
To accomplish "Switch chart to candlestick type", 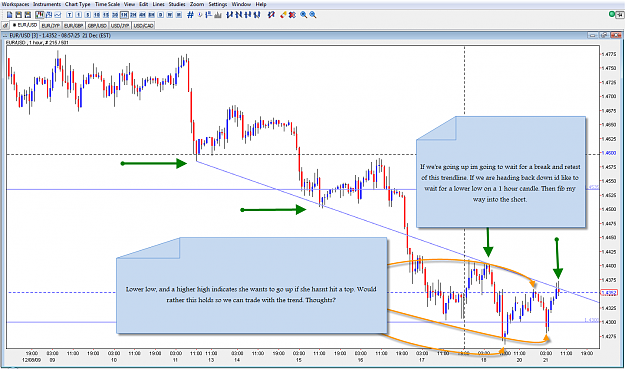I will click(x=39, y=15).
